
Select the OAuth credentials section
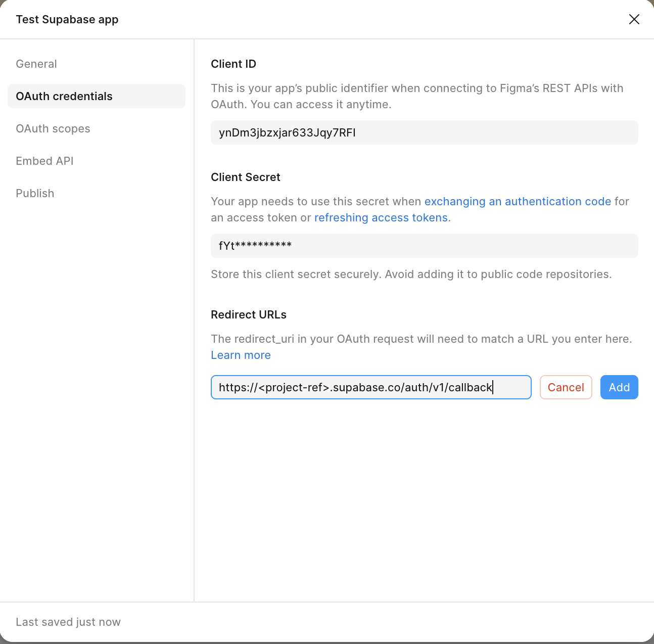(64, 96)
